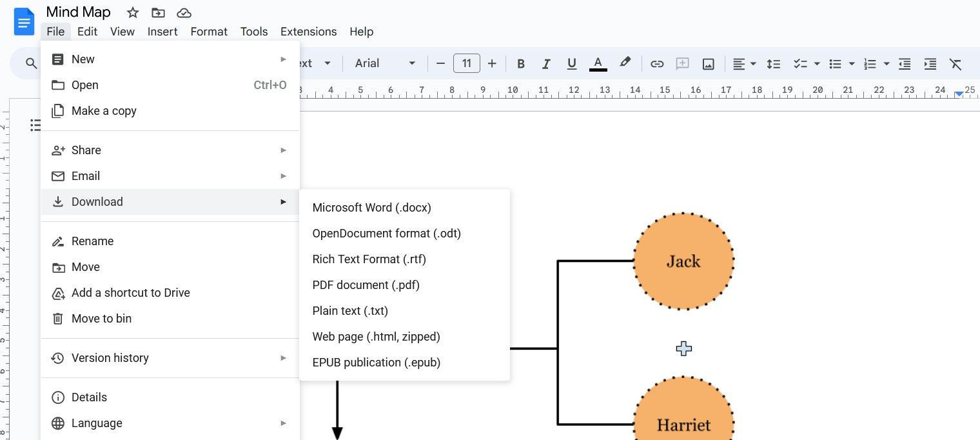Star the Mind Map document
This screenshot has height=440, width=980.
point(132,12)
